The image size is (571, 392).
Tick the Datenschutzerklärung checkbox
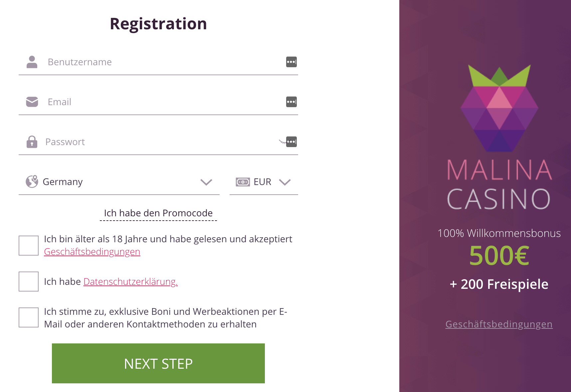point(29,282)
